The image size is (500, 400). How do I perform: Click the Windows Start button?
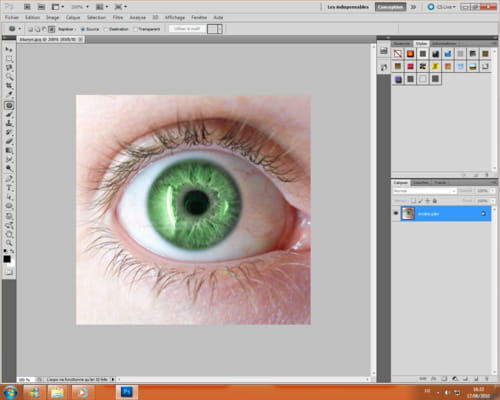tap(10, 392)
